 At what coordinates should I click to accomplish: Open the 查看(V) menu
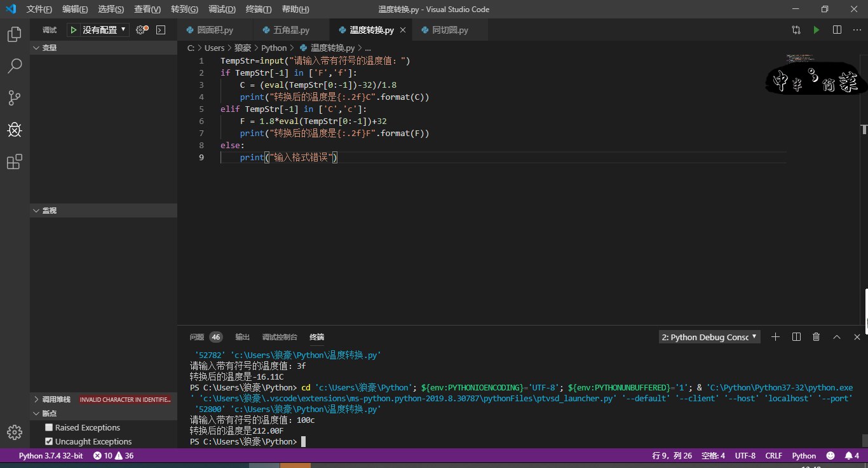click(x=147, y=9)
